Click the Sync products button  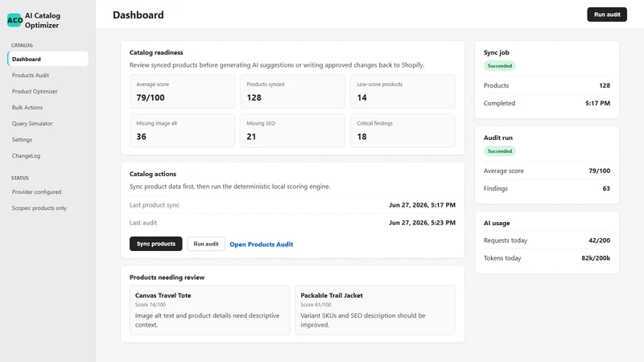click(155, 244)
